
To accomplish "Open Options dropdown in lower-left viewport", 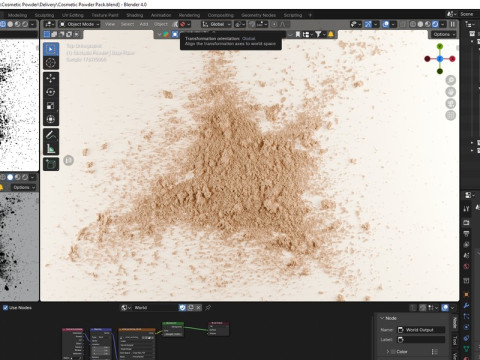I will [x=24, y=187].
